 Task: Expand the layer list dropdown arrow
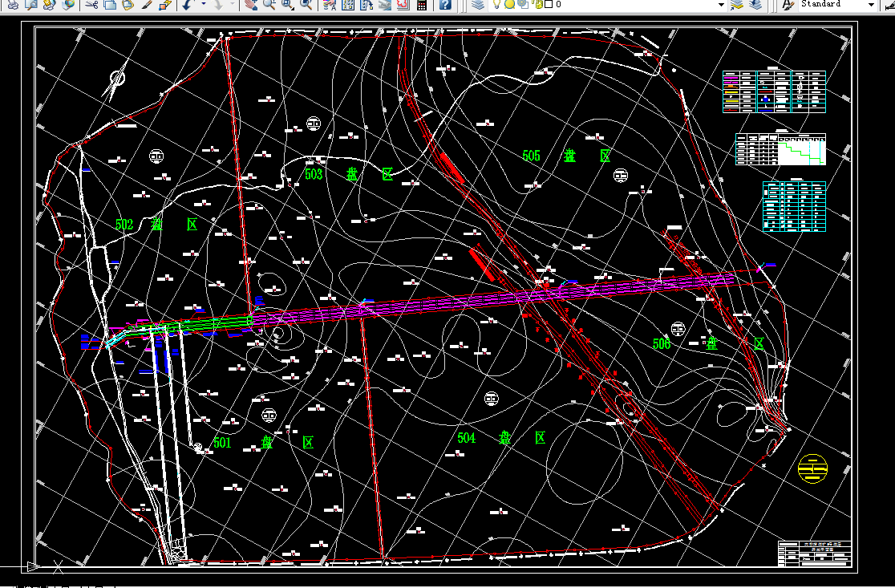[x=721, y=5]
